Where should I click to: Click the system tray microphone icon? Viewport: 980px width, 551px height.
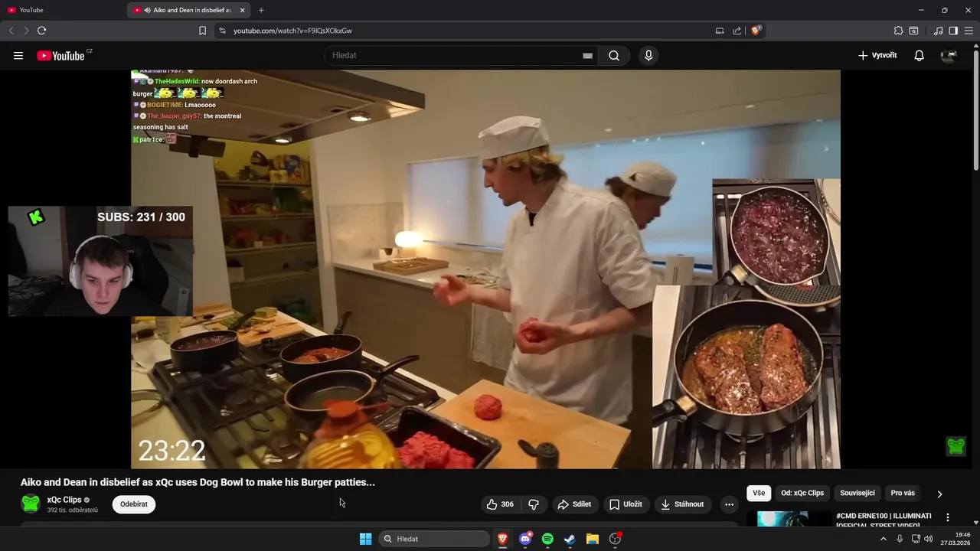(x=900, y=539)
